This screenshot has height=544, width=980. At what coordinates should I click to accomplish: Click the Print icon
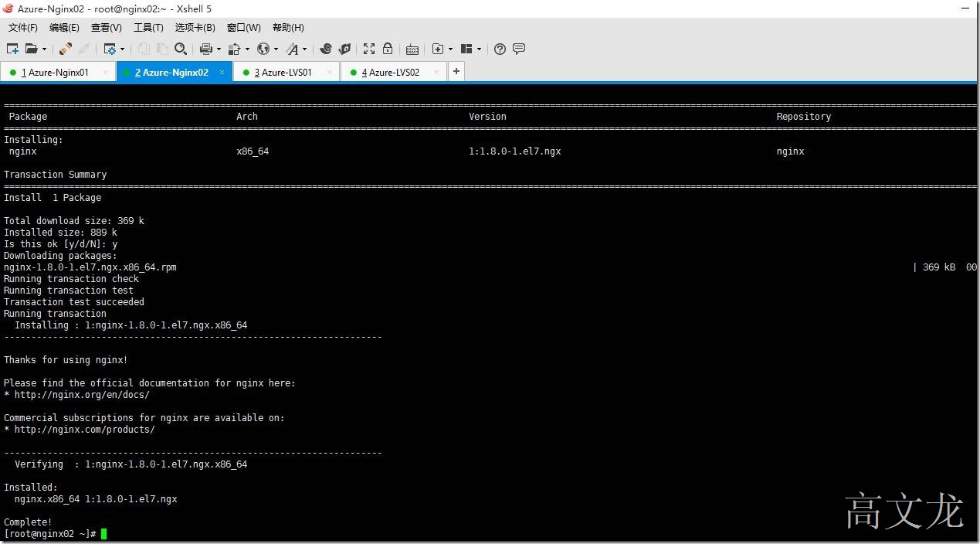[206, 49]
